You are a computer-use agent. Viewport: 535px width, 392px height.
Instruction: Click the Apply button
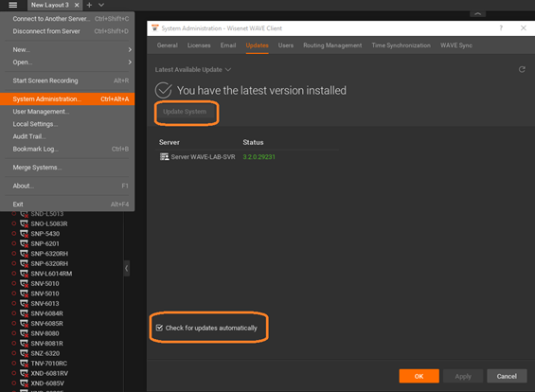(463, 376)
